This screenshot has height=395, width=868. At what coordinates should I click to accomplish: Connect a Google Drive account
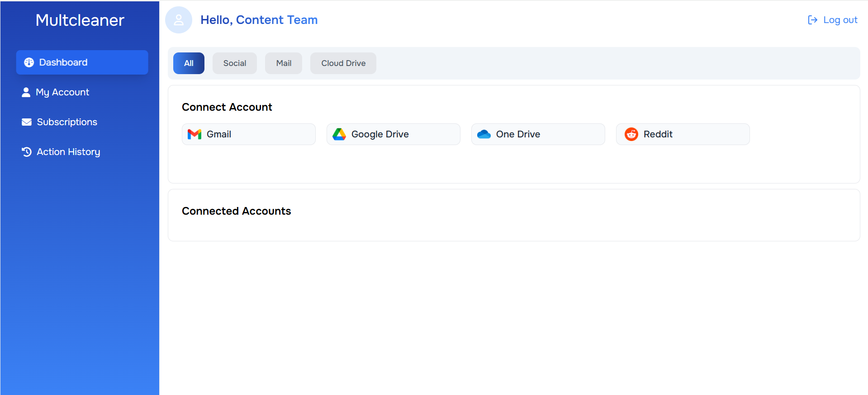(x=394, y=134)
